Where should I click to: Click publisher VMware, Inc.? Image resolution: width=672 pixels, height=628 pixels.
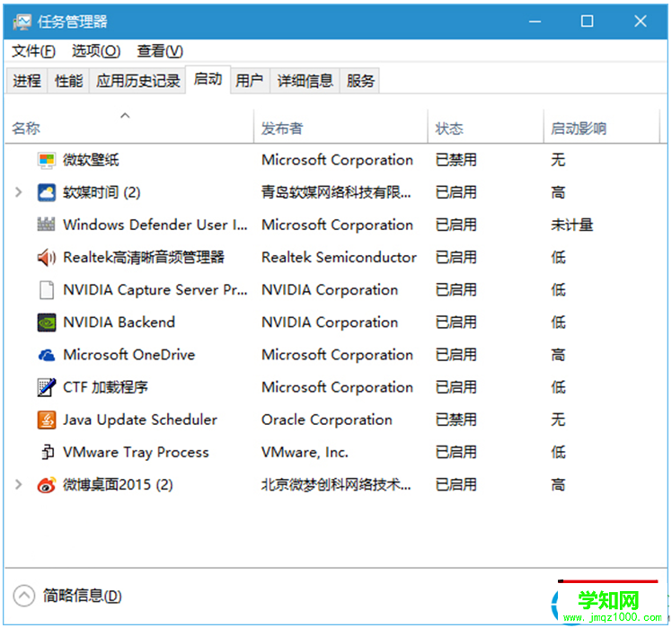[x=305, y=453]
